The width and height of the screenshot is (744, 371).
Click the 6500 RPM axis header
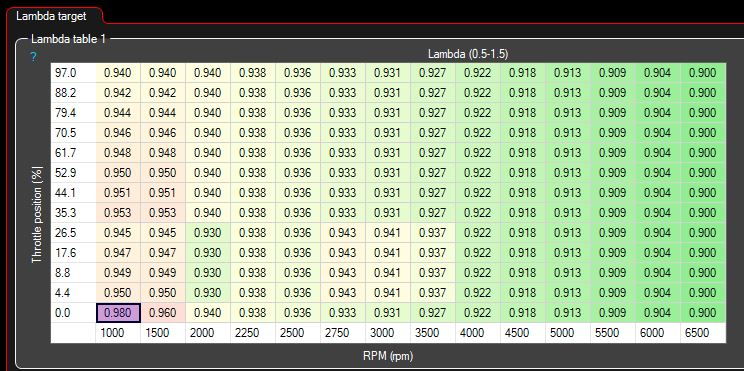[703, 333]
